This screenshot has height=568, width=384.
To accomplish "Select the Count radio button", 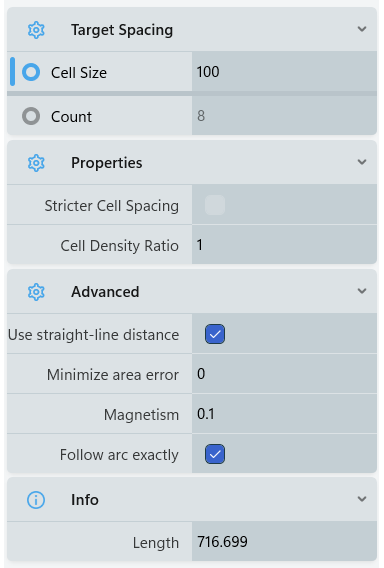I will tap(31, 116).
